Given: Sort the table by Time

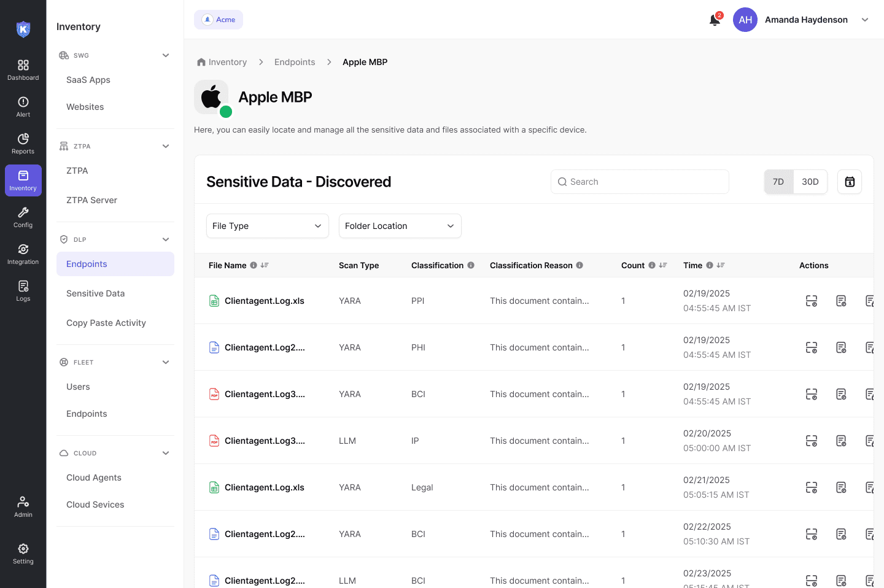Looking at the screenshot, I should [721, 265].
